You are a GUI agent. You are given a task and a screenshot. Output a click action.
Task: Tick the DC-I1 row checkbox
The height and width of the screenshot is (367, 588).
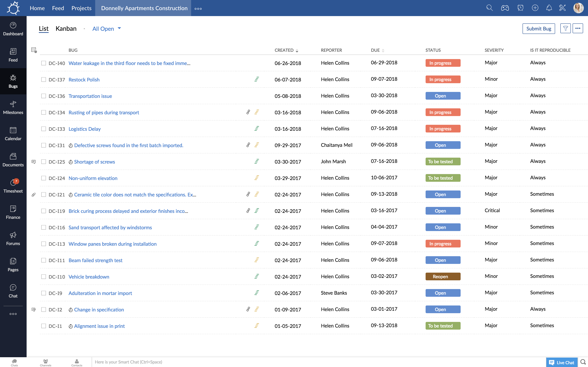pyautogui.click(x=44, y=326)
